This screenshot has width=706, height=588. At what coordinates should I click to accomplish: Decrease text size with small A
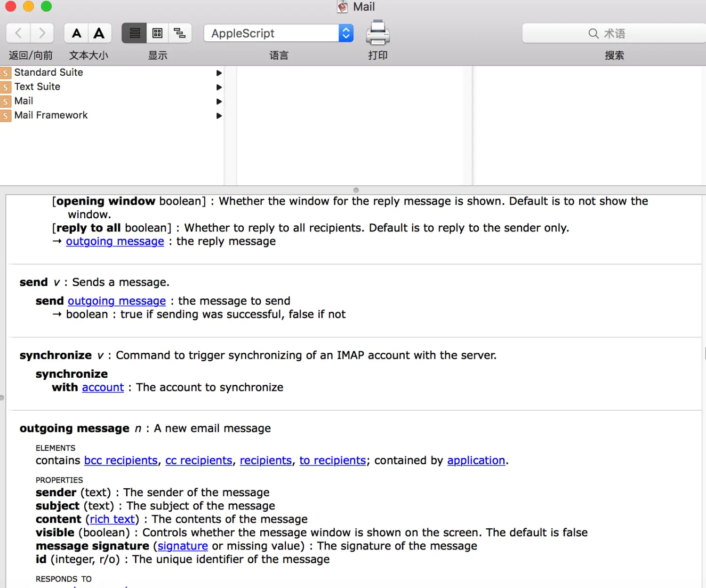tap(76, 33)
